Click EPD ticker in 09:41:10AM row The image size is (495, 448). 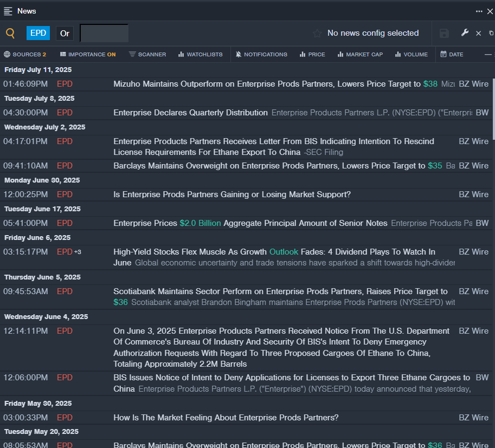(x=65, y=166)
